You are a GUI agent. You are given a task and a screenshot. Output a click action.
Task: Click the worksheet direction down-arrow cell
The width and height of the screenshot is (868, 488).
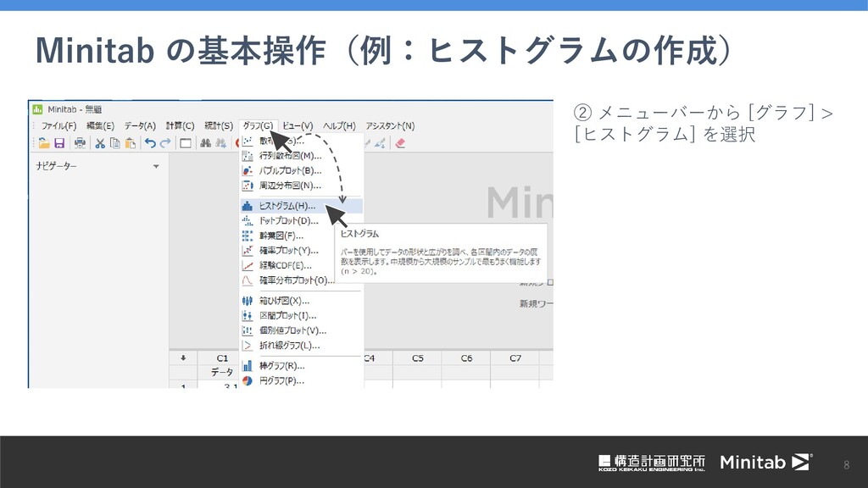[183, 358]
